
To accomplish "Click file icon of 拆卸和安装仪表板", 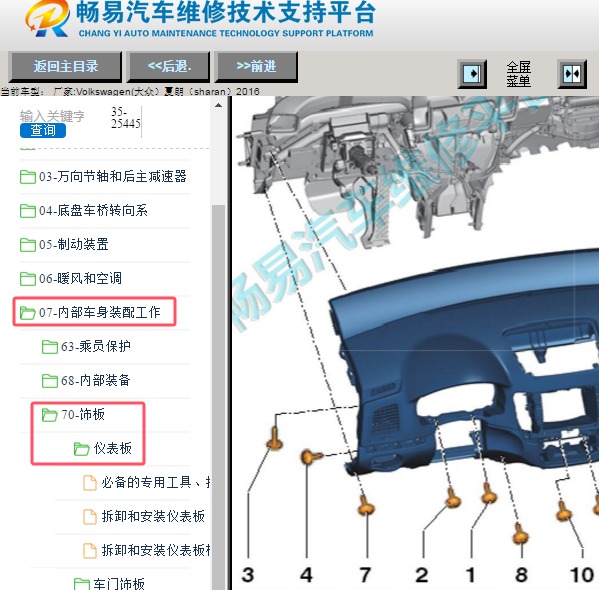I will tap(90, 517).
